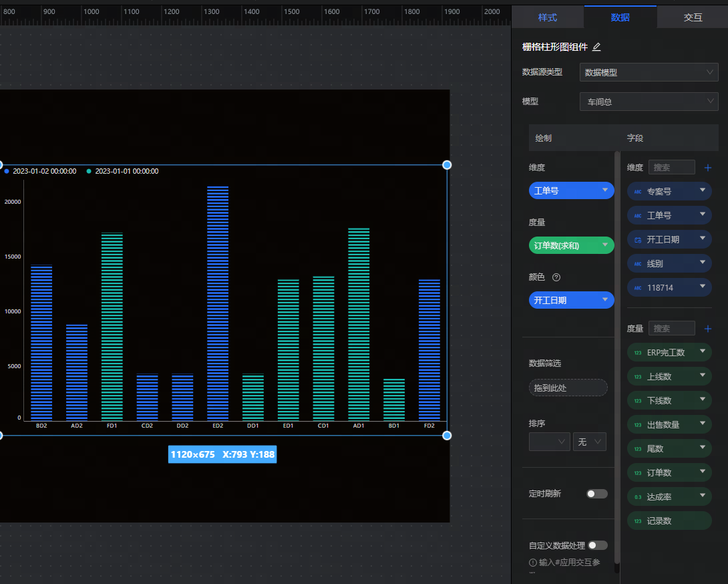Switch to the 交互 tab
Image resolution: width=728 pixels, height=584 pixels.
pyautogui.click(x=693, y=17)
